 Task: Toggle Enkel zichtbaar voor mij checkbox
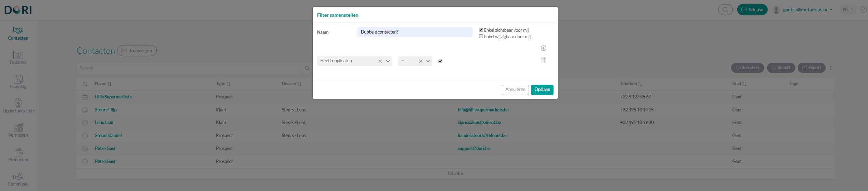[x=481, y=30]
